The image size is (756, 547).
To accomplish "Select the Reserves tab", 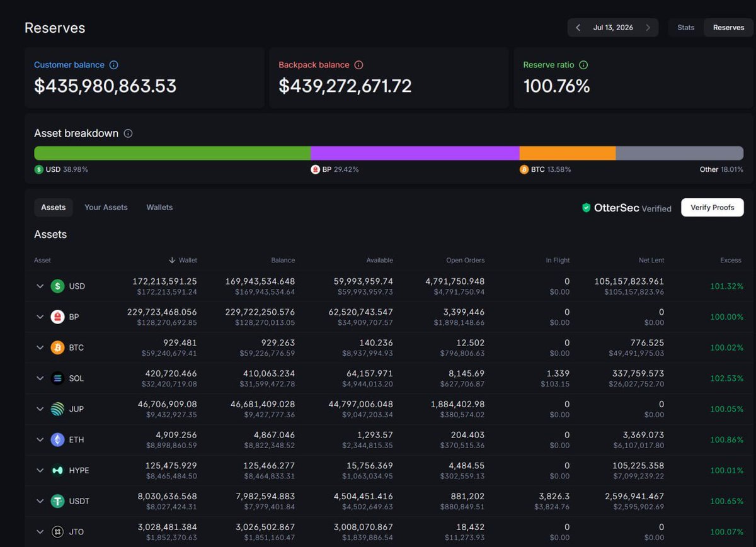I will (x=728, y=28).
